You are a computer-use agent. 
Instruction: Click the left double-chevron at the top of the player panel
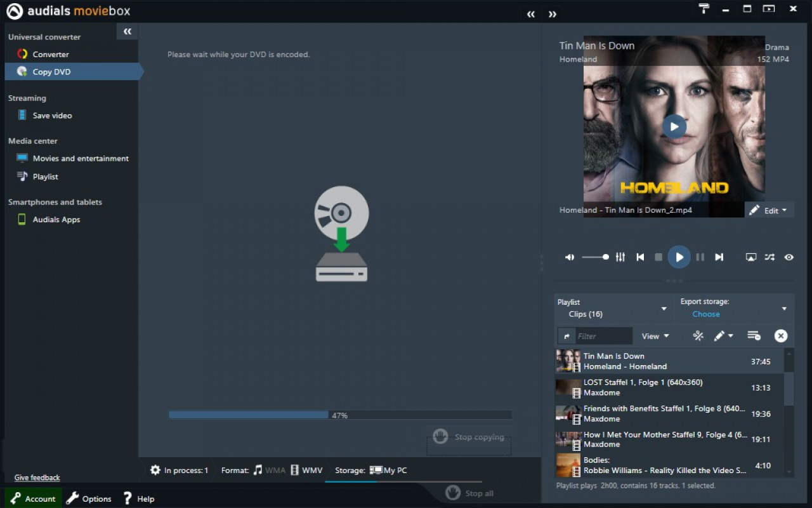pos(531,14)
